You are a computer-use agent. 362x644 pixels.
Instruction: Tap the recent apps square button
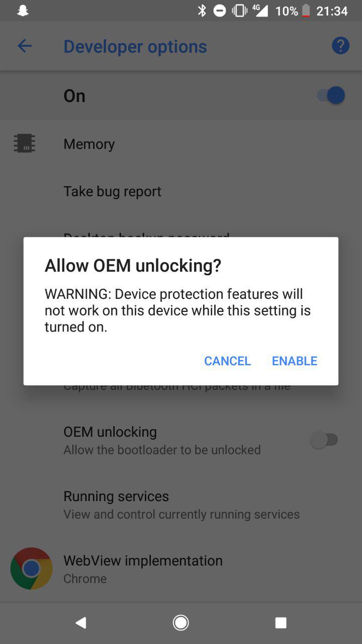tap(281, 623)
